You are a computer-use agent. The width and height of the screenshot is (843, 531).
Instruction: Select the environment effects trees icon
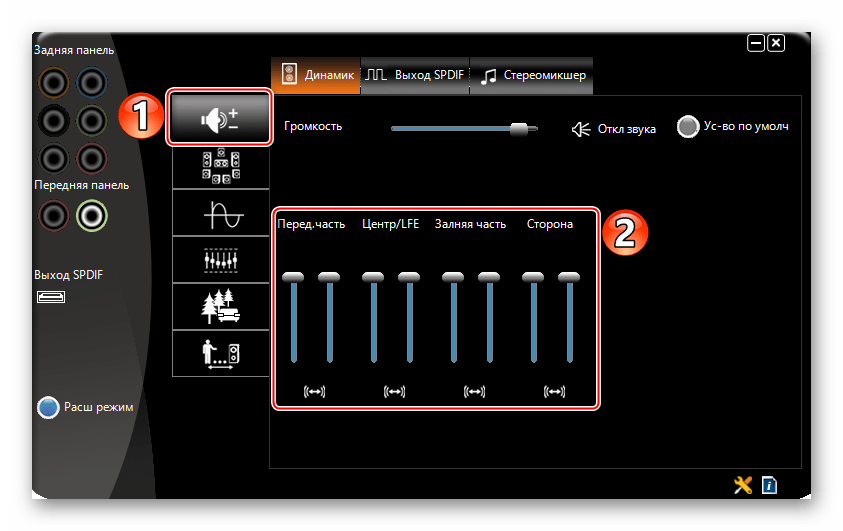pos(220,306)
